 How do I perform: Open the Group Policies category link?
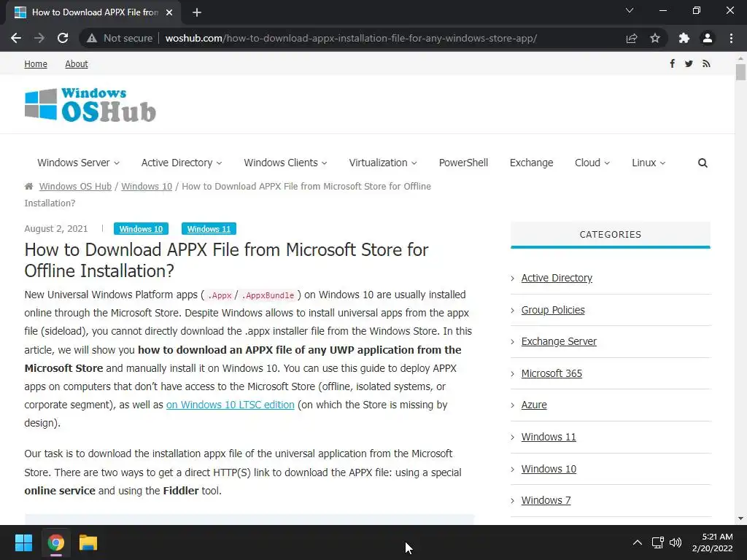click(x=553, y=310)
